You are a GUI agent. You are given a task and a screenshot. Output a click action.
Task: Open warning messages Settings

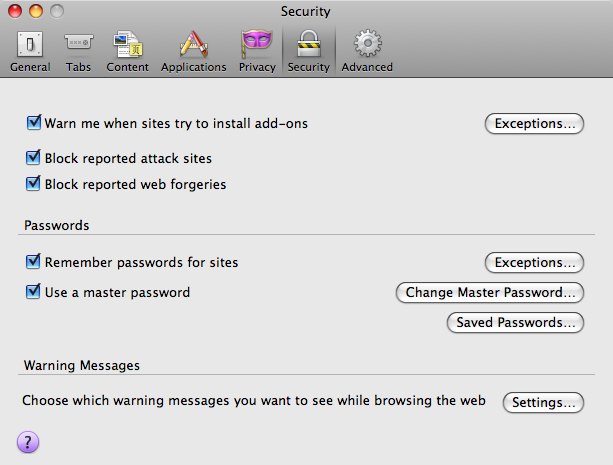542,402
